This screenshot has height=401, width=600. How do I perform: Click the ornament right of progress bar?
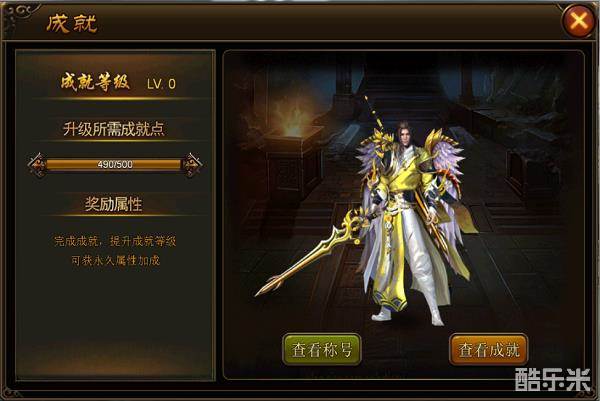(192, 165)
